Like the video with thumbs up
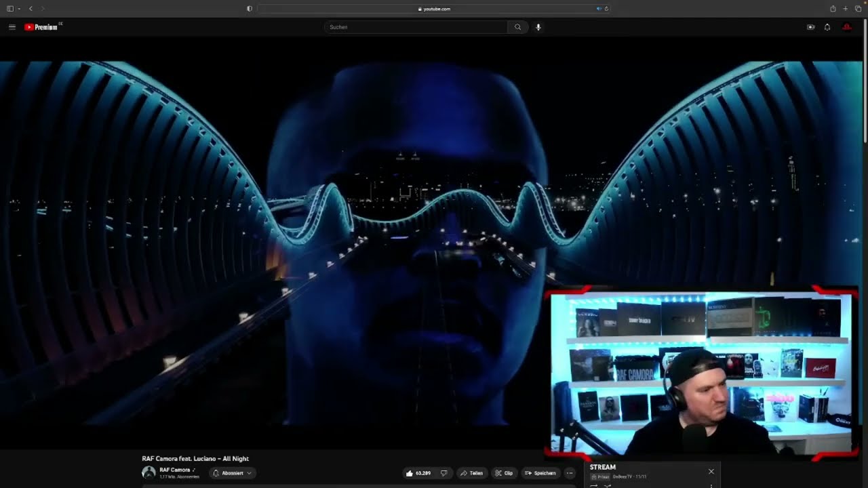Screen dimensions: 868x488 pos(418,473)
